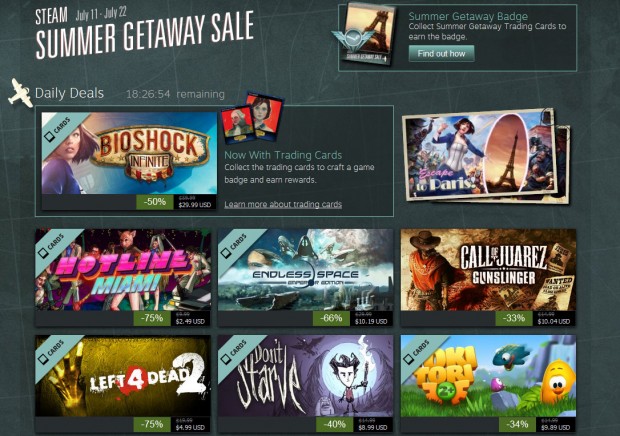Image resolution: width=620 pixels, height=436 pixels.
Task: Open the Hotline Miami game tile
Action: pos(123,270)
